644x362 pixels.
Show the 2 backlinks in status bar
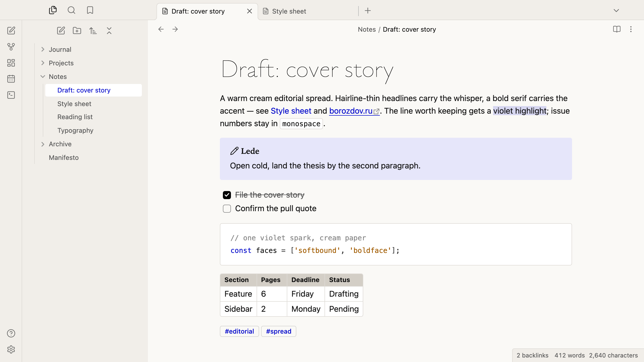click(533, 355)
